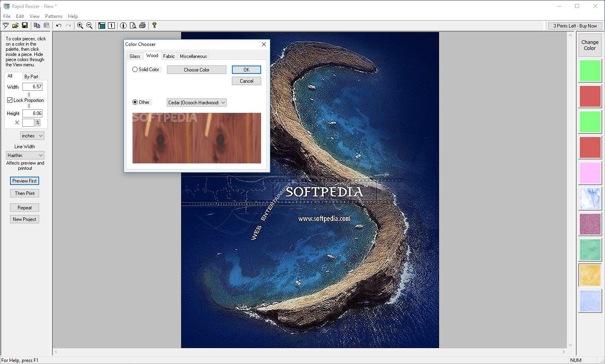Viewport: 605px width, 364px height.
Task: Pick the light blue bottom swatch
Action: click(590, 301)
